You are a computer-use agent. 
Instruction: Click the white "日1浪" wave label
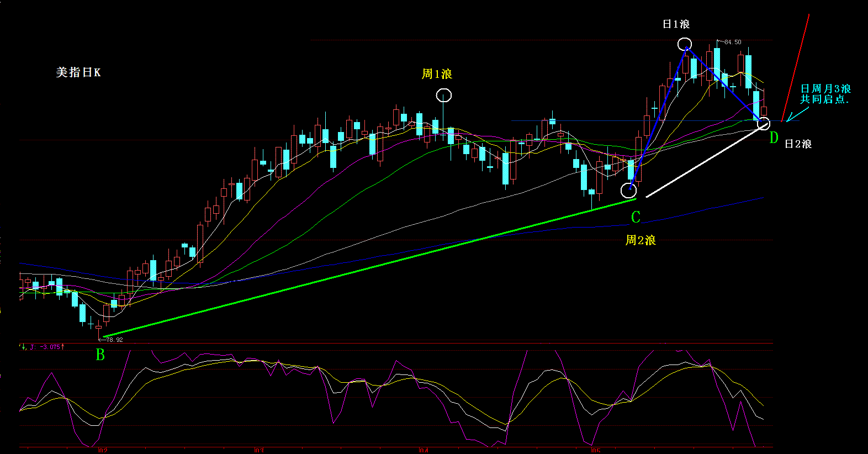click(676, 24)
